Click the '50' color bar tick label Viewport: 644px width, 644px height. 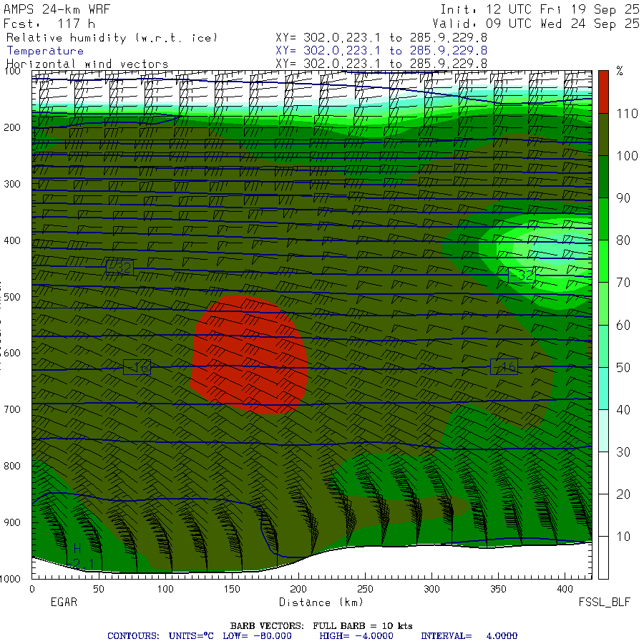(623, 367)
